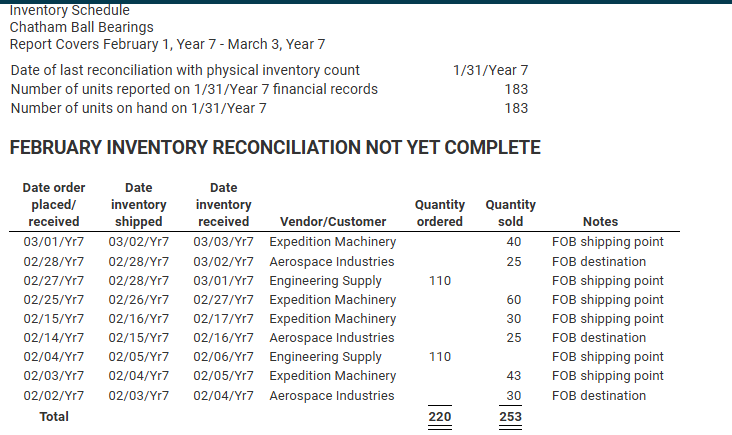This screenshot has height=435, width=732.
Task: Click the 1/31/Year 7 reconciliation date value
Action: (x=491, y=70)
